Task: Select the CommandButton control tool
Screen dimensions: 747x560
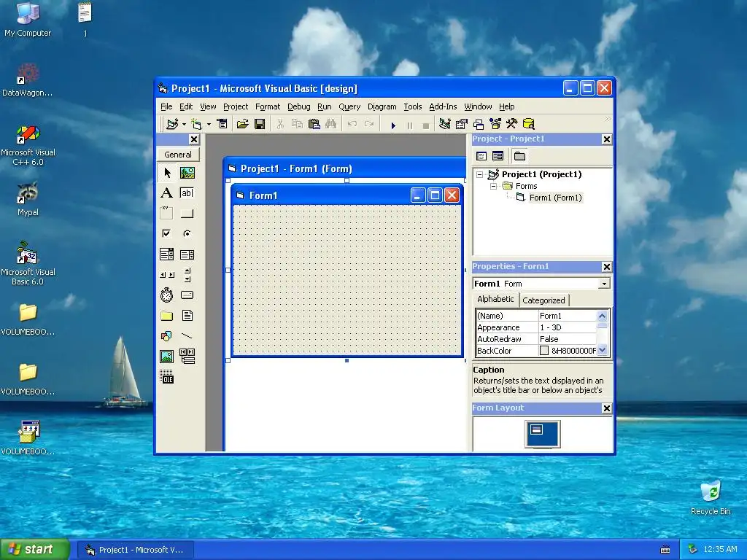Action: pos(187,213)
